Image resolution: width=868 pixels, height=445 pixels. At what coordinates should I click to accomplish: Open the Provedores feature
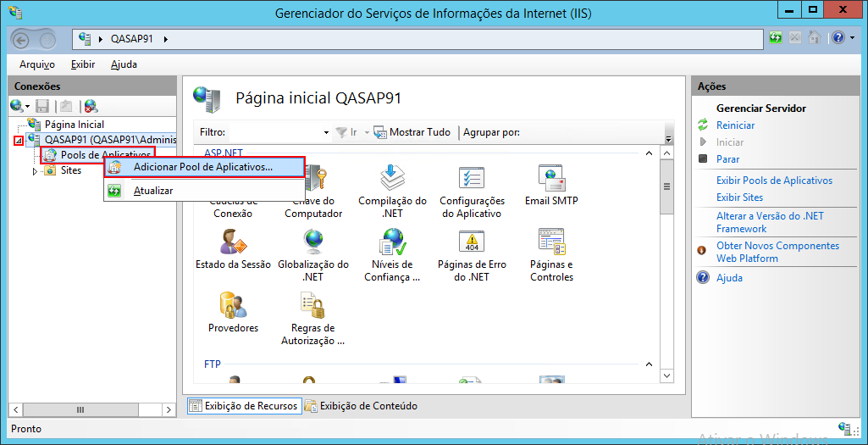[x=233, y=312]
